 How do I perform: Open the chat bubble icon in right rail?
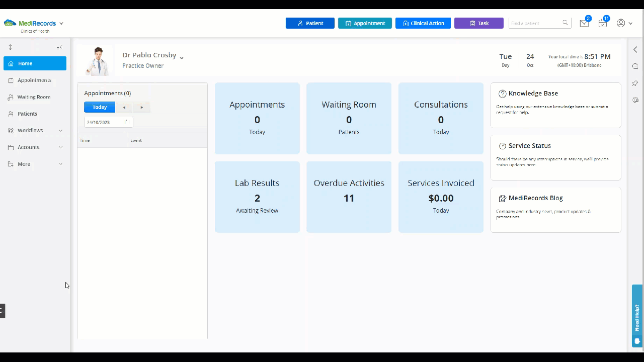[x=635, y=66]
